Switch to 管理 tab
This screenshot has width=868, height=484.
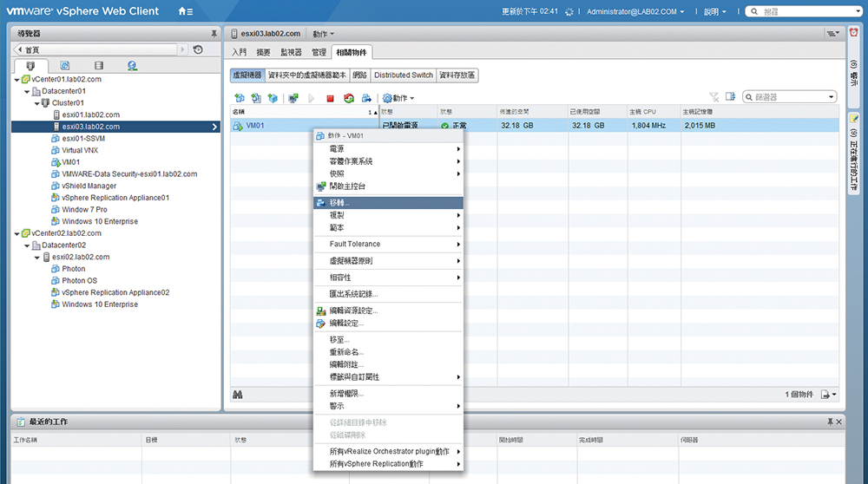[x=319, y=53]
